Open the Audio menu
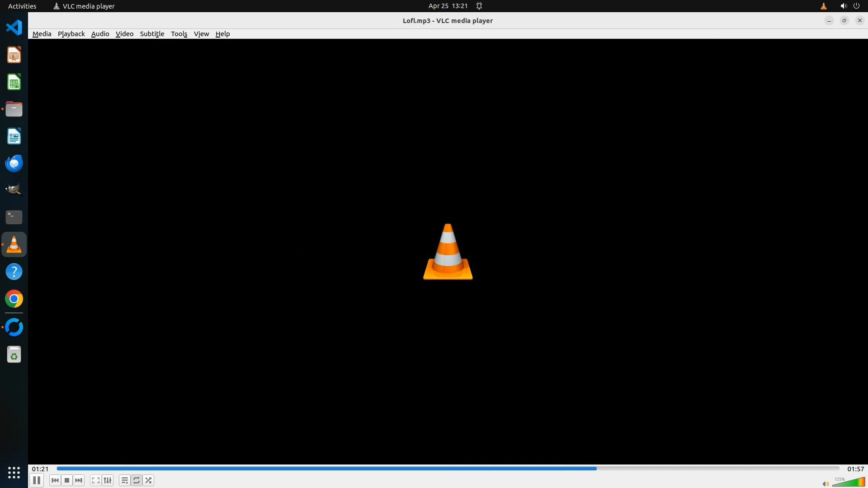The image size is (868, 488). [x=100, y=34]
